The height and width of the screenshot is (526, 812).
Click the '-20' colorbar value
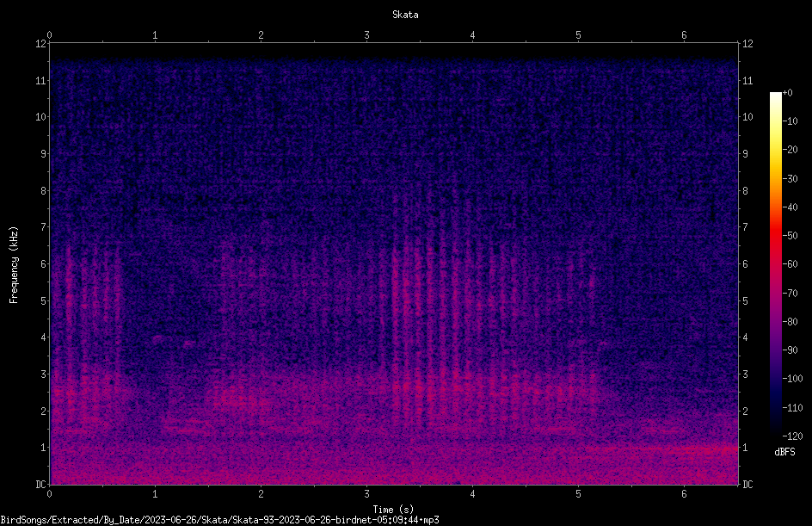[790, 149]
